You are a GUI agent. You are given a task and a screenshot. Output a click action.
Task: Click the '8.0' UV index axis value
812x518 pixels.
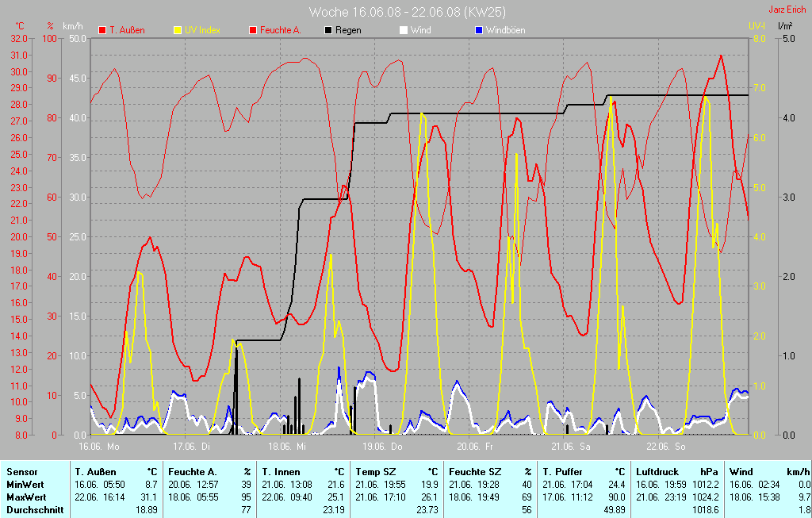(759, 38)
